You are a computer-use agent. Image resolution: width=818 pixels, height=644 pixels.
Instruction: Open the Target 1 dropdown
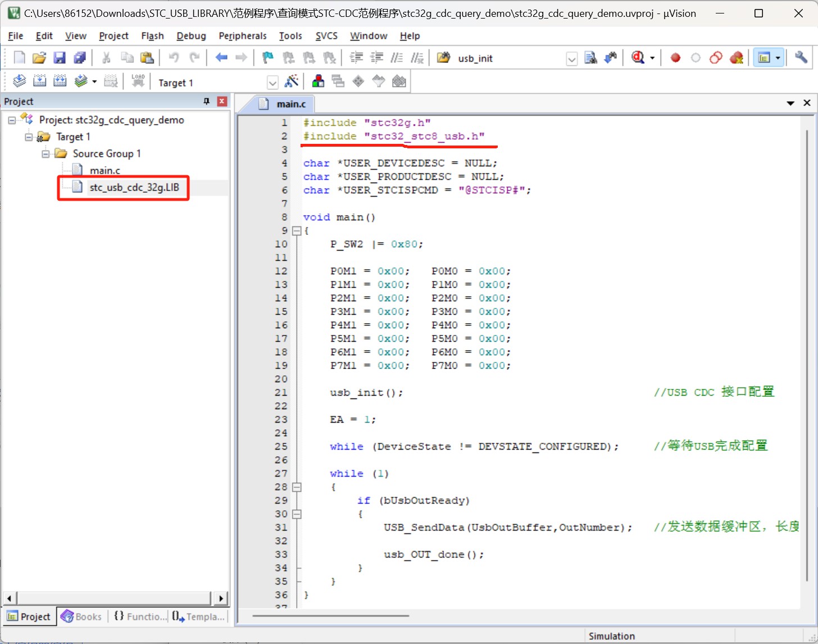click(x=272, y=83)
